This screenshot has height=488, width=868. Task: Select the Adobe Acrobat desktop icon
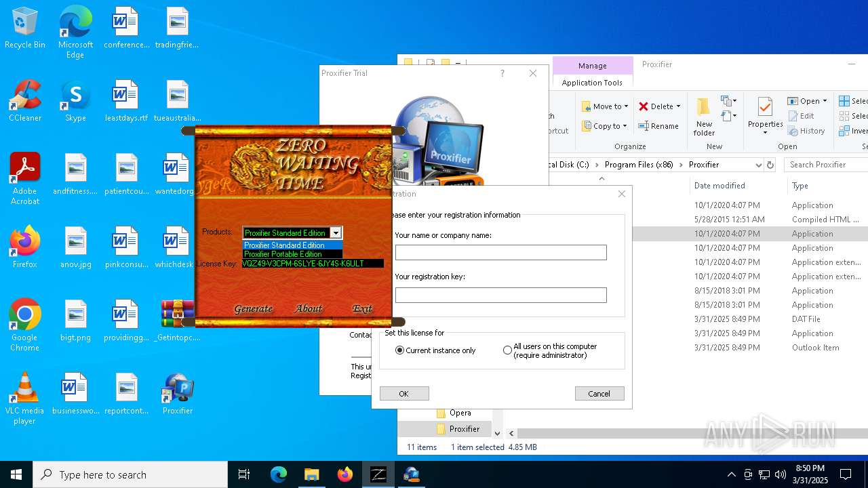coord(25,179)
